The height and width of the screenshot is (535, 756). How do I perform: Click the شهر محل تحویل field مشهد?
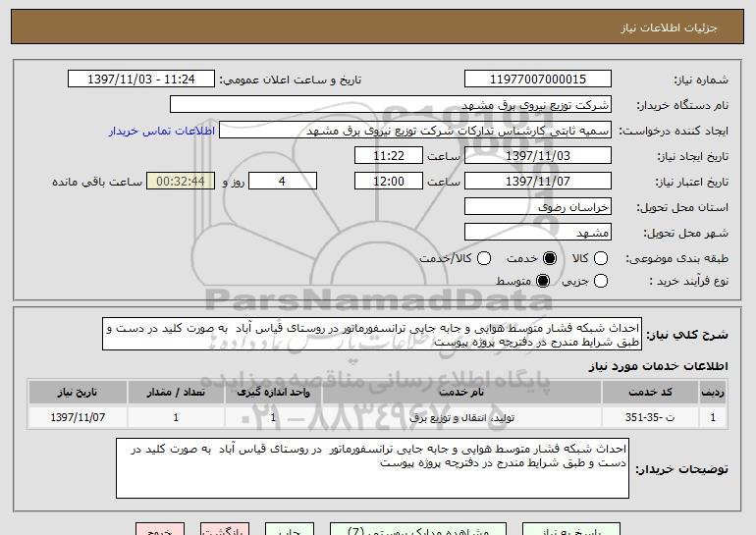click(538, 233)
